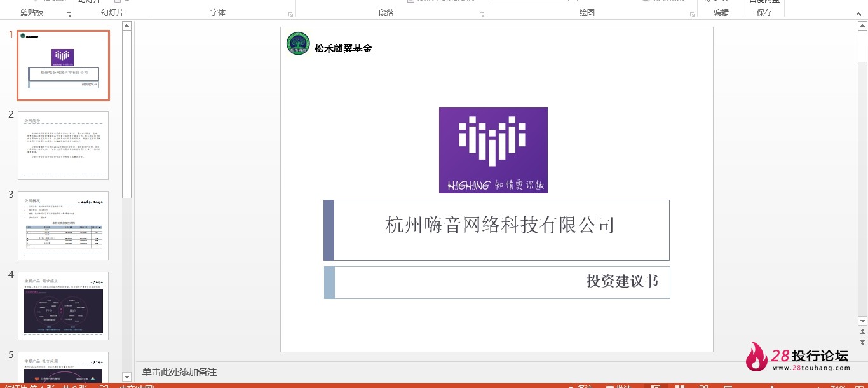The height and width of the screenshot is (388, 868).
Task: Click title box 杭州嗨音网络科技有限公司
Action: coord(496,230)
